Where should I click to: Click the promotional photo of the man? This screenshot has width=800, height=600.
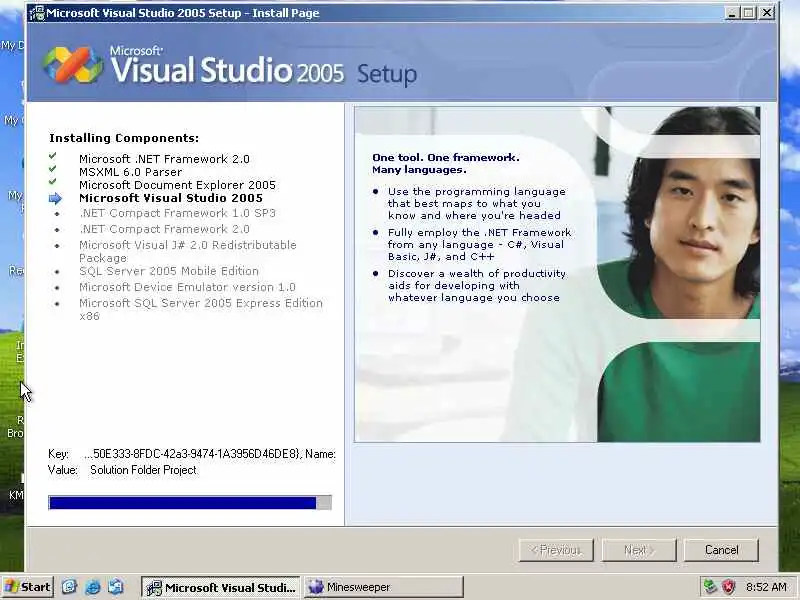pos(679,273)
